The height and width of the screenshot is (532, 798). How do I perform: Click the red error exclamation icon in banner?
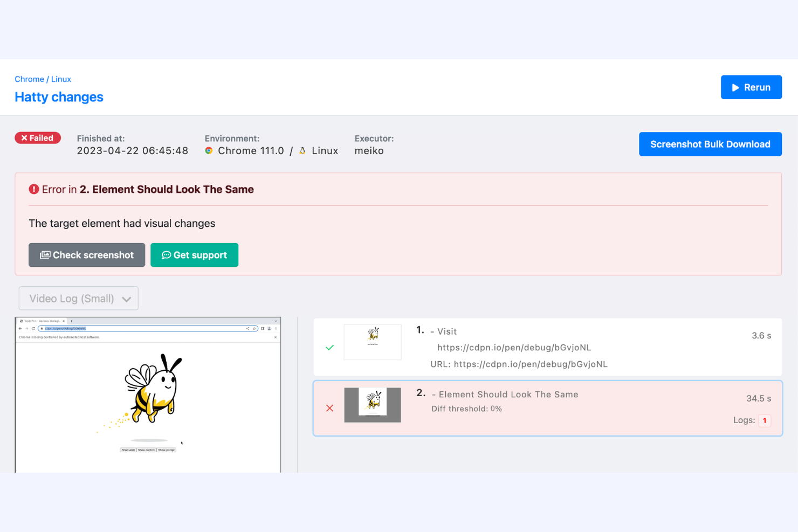point(33,189)
